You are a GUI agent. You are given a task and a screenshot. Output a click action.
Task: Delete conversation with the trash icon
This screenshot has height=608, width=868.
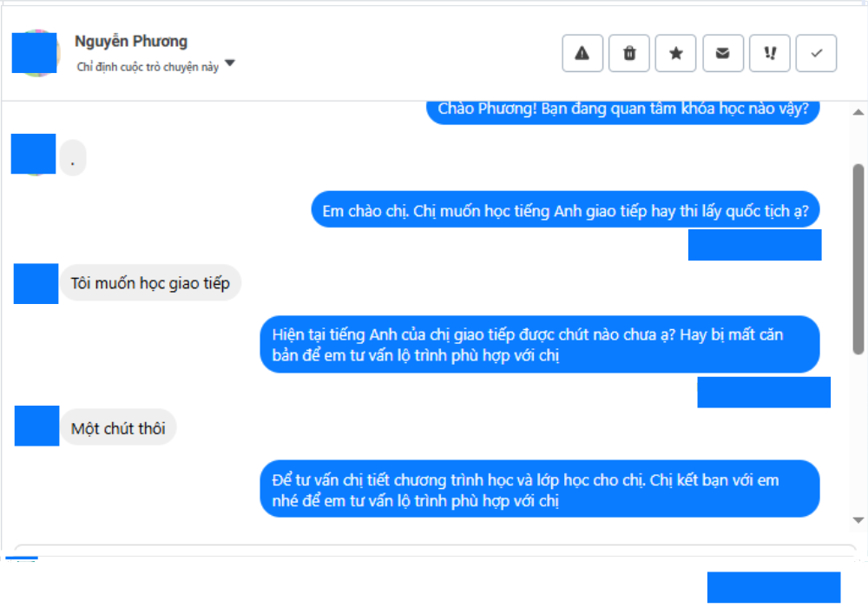[628, 53]
